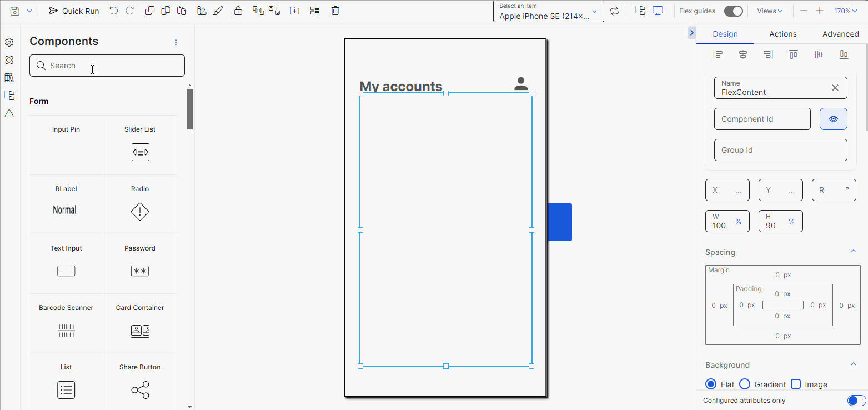Click the page tree icon in the left sidebar

9,95
